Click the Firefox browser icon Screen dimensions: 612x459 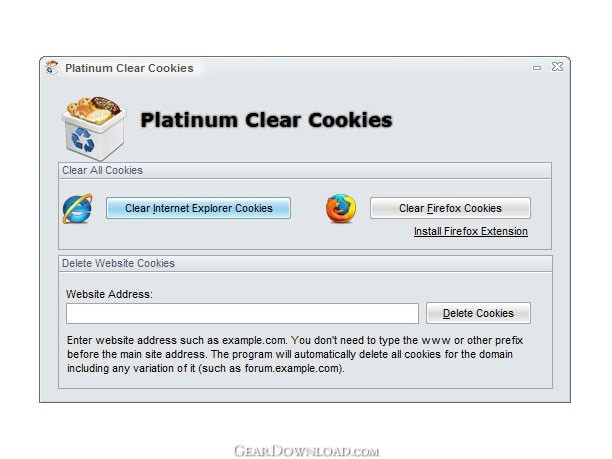click(x=341, y=208)
